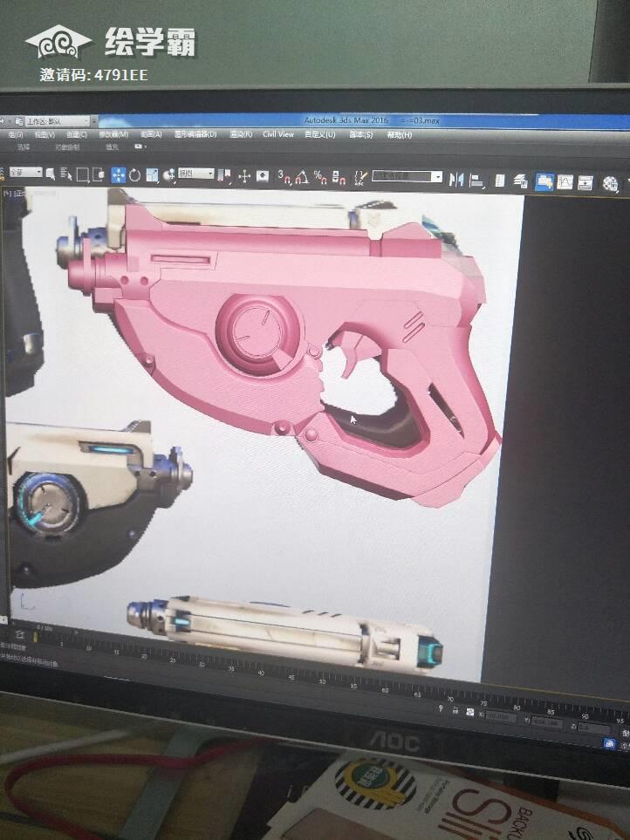Activate Select and Scale tool
This screenshot has width=630, height=840.
click(x=152, y=175)
